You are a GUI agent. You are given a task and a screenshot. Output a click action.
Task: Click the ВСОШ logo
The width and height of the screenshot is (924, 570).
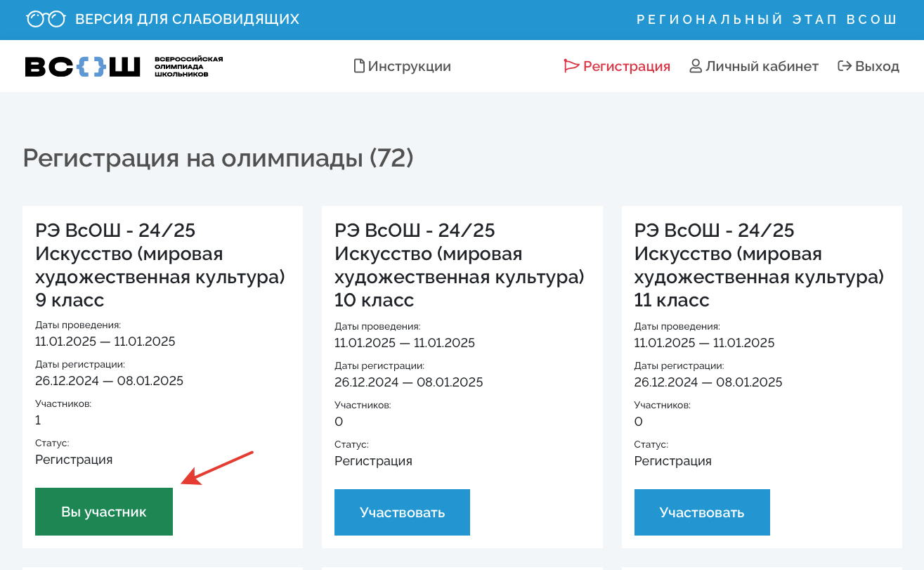[x=83, y=67]
